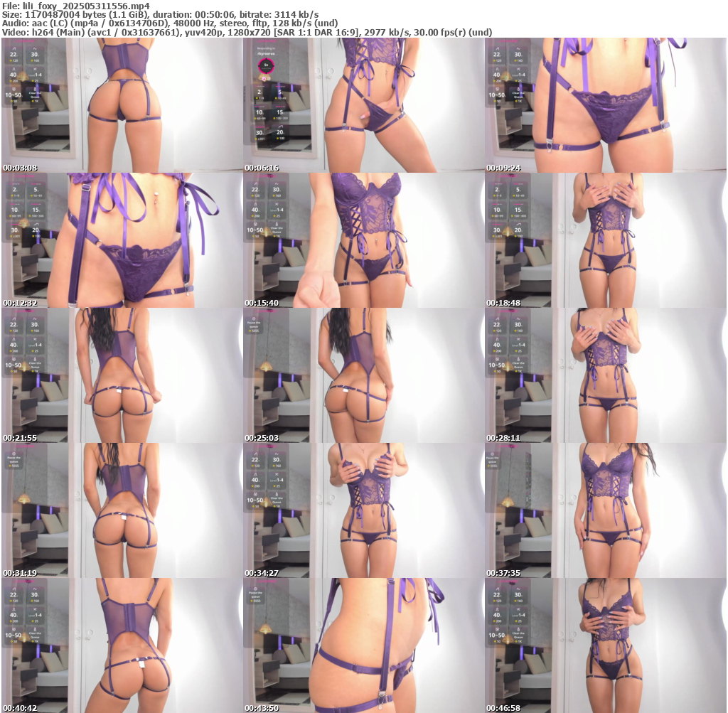Open the preview frame at 00:15:40
The image size is (728, 713).
click(363, 240)
